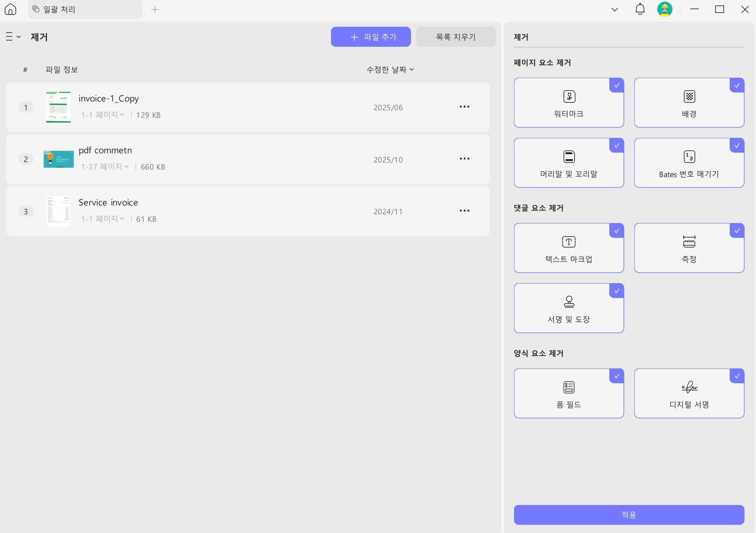Click the pdf commetn file name
Image resolution: width=756 pixels, height=533 pixels.
point(105,150)
